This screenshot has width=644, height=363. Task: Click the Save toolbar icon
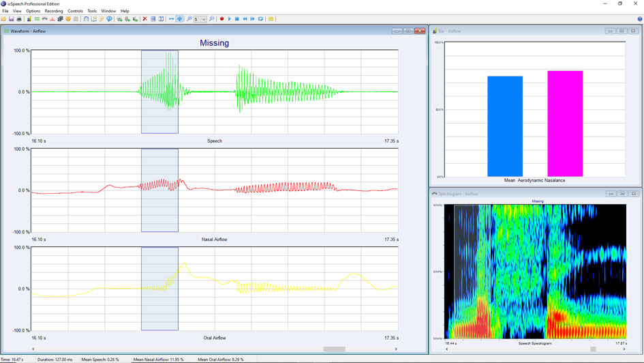11,19
